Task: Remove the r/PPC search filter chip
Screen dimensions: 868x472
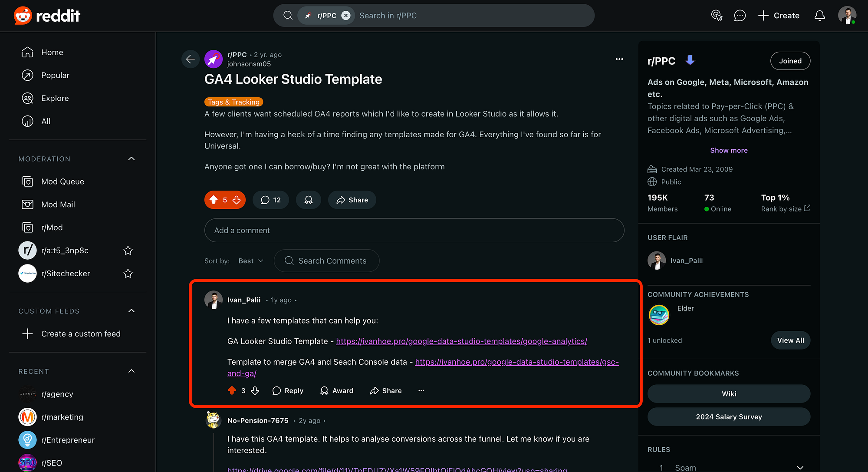Action: (x=346, y=16)
